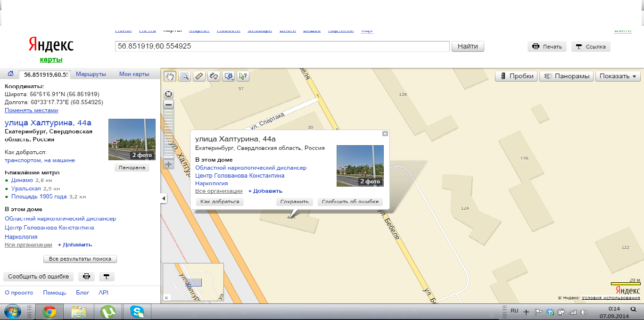
Task: Toggle the Пробки traffic layer
Action: [x=517, y=76]
